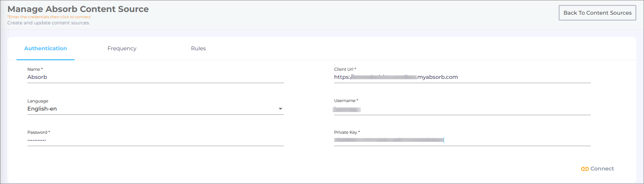The image size is (644, 184).
Task: Click the Language field label
Action: click(38, 101)
